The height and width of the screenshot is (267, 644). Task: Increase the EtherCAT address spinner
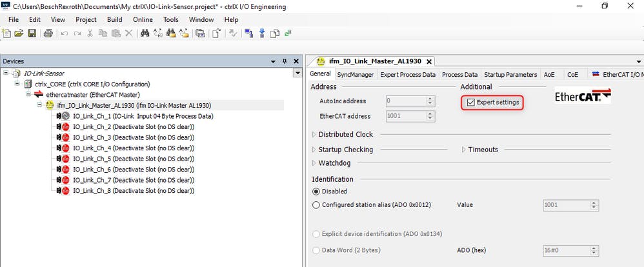click(x=430, y=114)
